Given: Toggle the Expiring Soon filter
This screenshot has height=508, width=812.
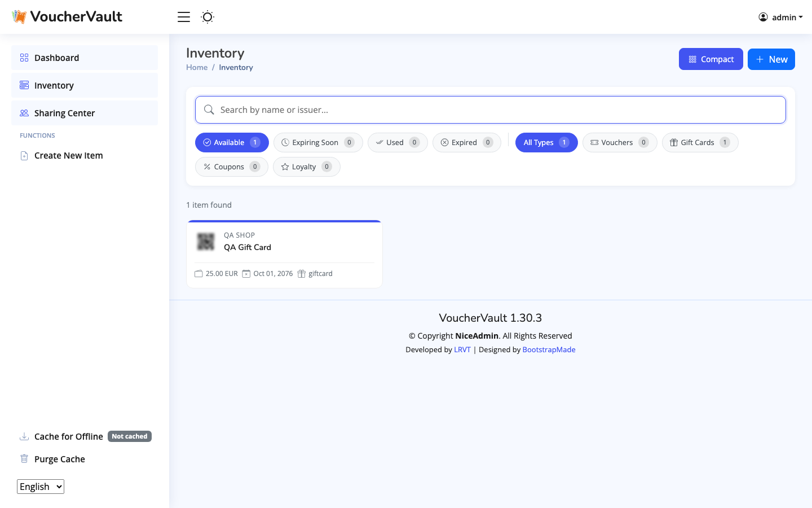Looking at the screenshot, I should pyautogui.click(x=318, y=143).
